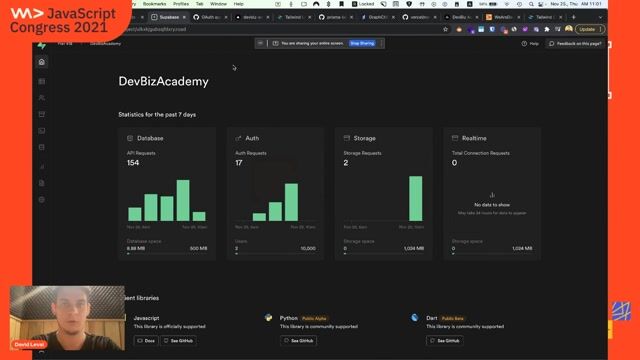Image resolution: width=640 pixels, height=360 pixels.
Task: Click the DevBizAcademy page heading
Action: coord(163,82)
